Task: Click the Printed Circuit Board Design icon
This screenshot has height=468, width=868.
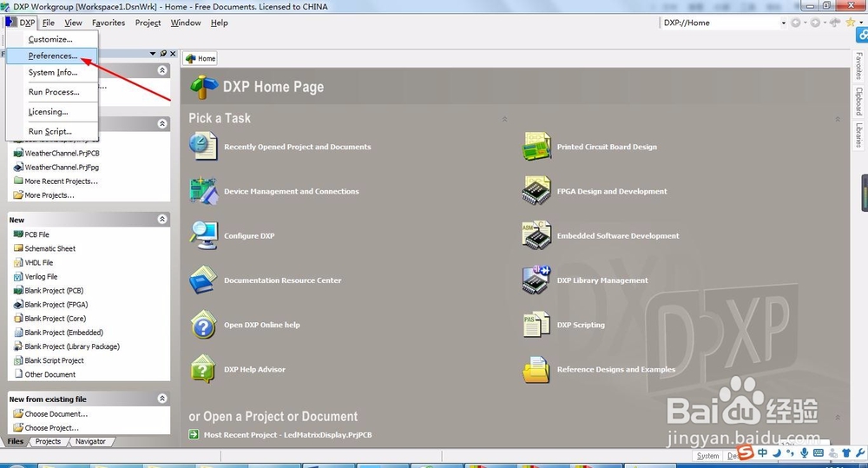Action: (536, 146)
